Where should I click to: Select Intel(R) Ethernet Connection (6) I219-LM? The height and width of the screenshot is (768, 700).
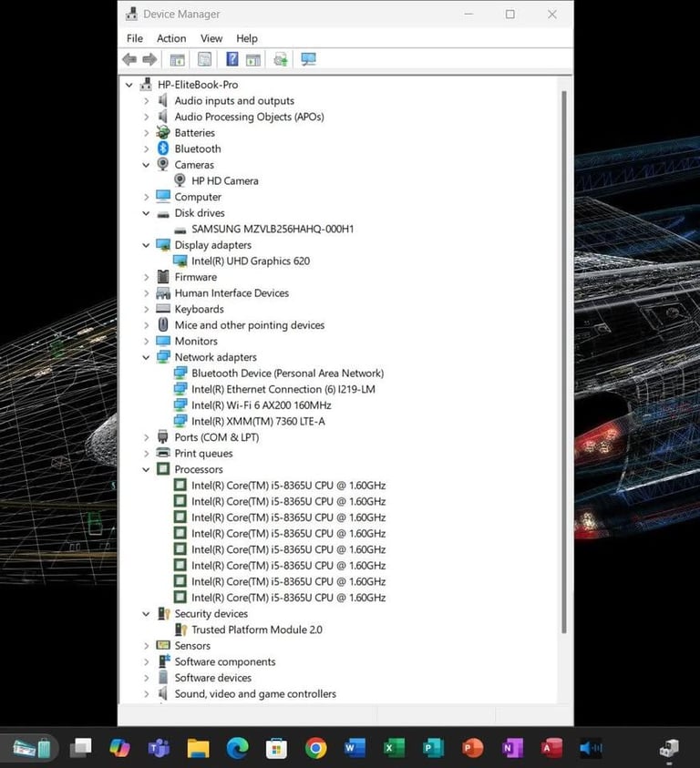click(x=283, y=389)
